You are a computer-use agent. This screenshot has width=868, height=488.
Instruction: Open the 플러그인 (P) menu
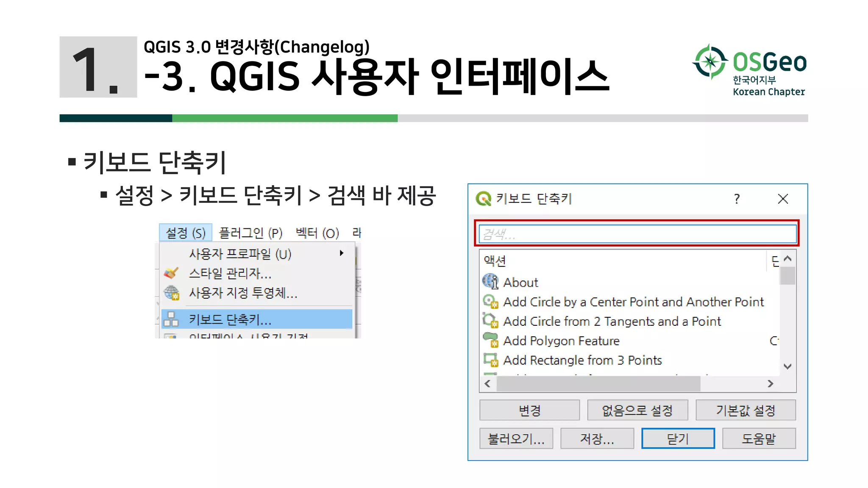click(250, 233)
